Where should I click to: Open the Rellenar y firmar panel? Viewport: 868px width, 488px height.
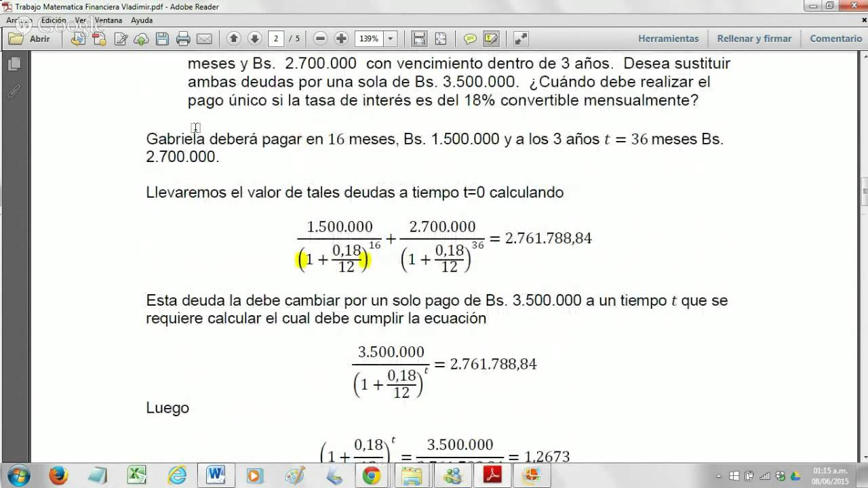tap(754, 39)
